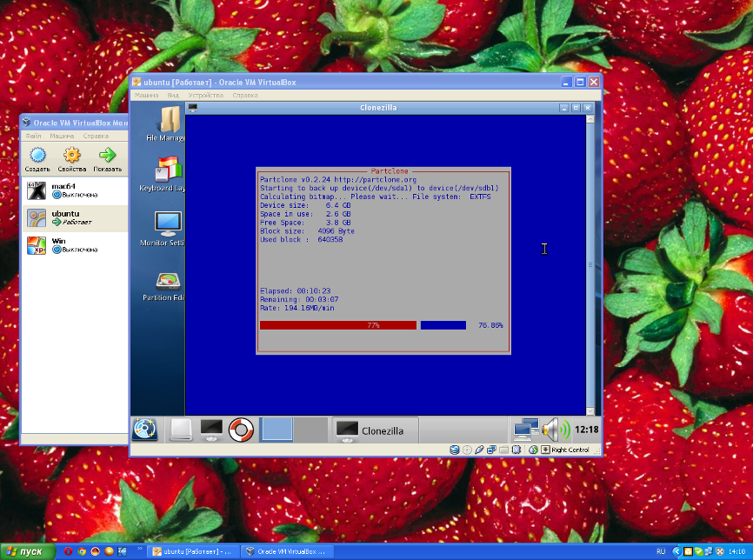Open the Устройства menu in VM window

[205, 95]
